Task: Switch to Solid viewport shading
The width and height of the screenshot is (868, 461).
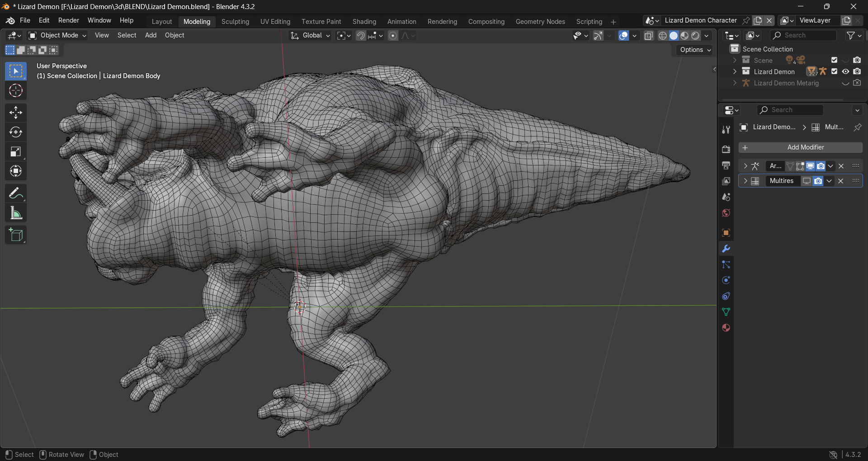Action: click(x=674, y=36)
